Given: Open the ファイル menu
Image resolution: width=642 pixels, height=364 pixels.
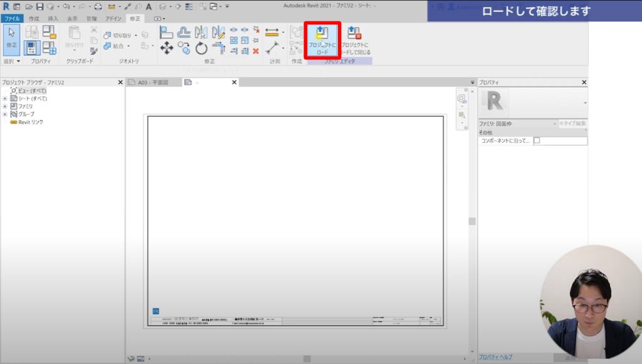Looking at the screenshot, I should (x=12, y=19).
